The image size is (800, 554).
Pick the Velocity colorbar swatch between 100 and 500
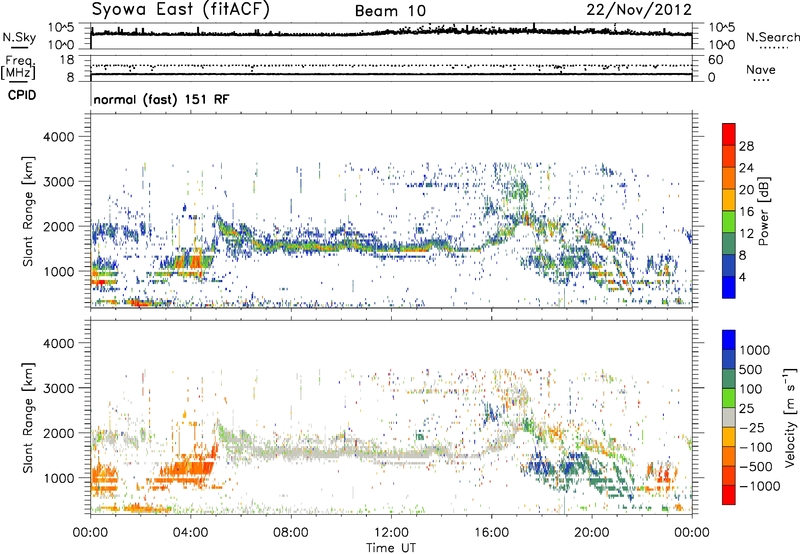[x=729, y=379]
